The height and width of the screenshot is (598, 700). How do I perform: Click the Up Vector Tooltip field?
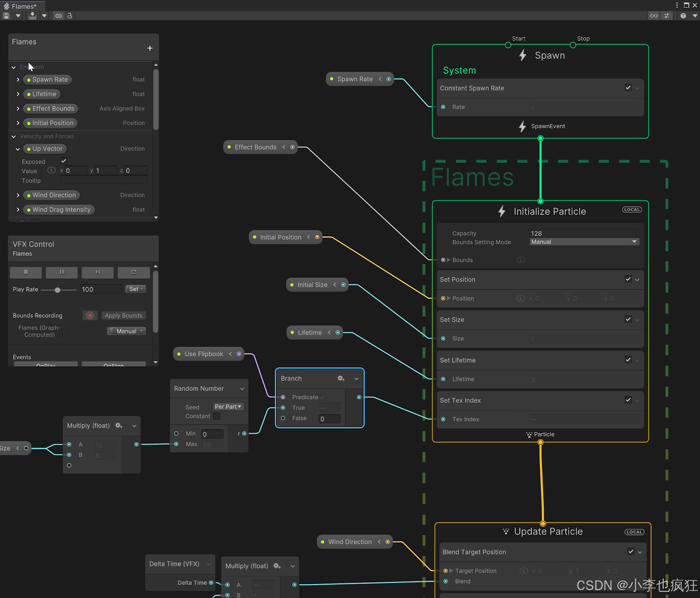coord(104,180)
